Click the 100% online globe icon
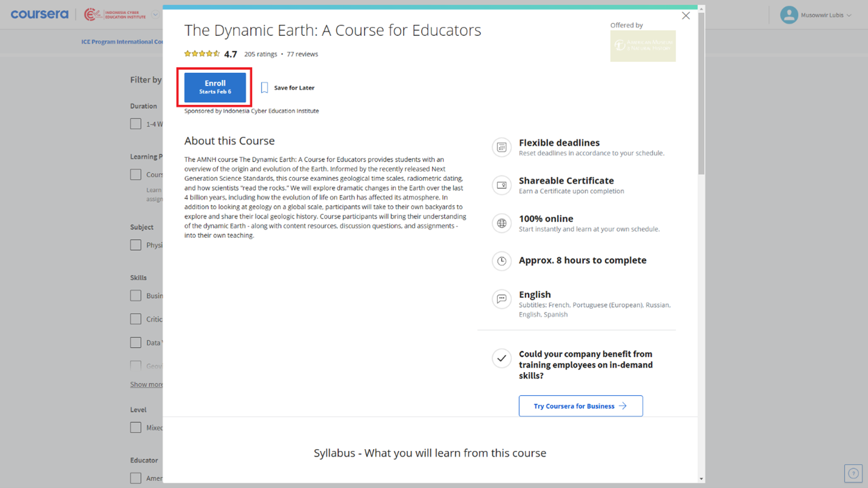The height and width of the screenshot is (488, 868). (501, 223)
